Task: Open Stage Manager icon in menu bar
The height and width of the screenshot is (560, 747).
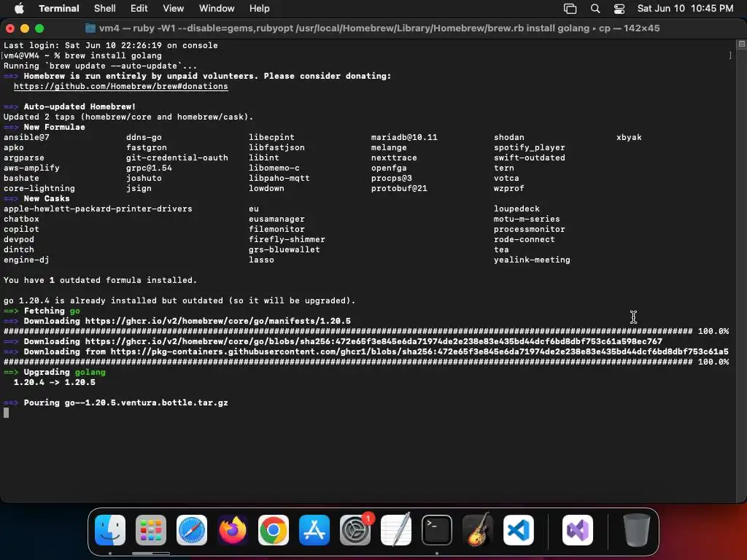Action: pyautogui.click(x=570, y=9)
